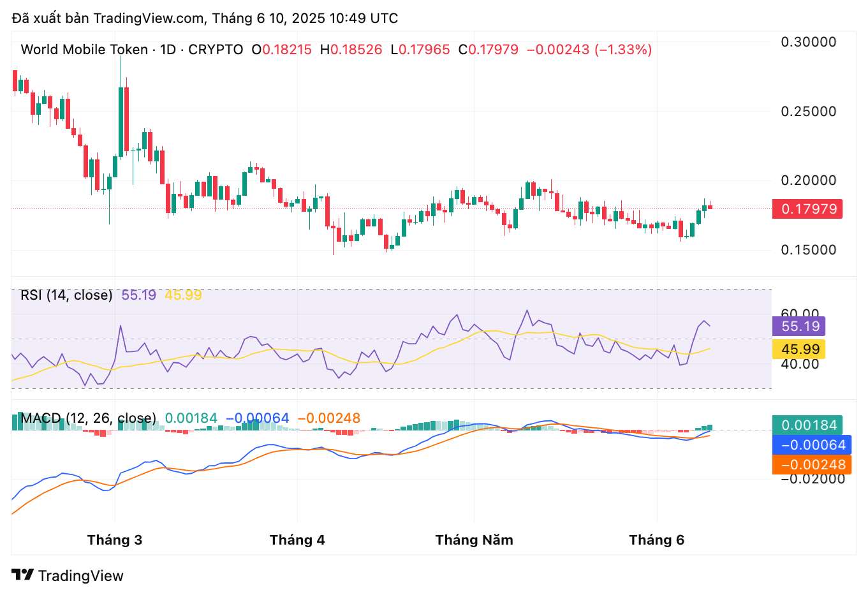Click the change value −0.00243 (−1.33%)
Screen dimensions: 868x595
click(x=589, y=50)
